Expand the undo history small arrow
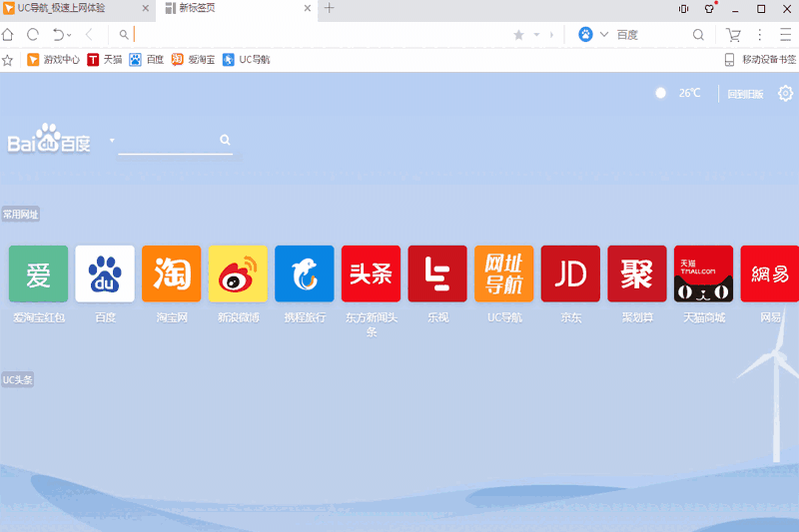799x532 pixels. click(x=69, y=35)
